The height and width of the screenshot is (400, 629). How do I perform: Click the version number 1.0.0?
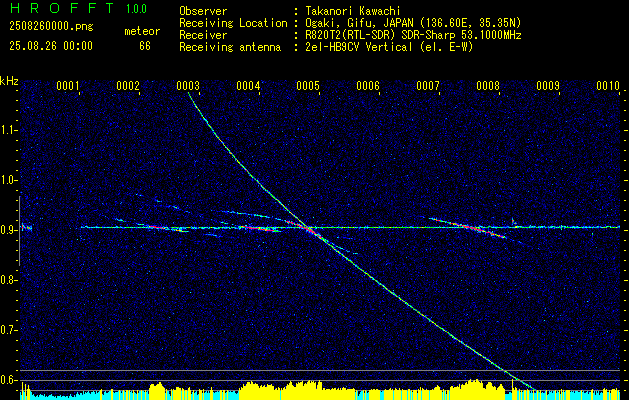coord(136,8)
